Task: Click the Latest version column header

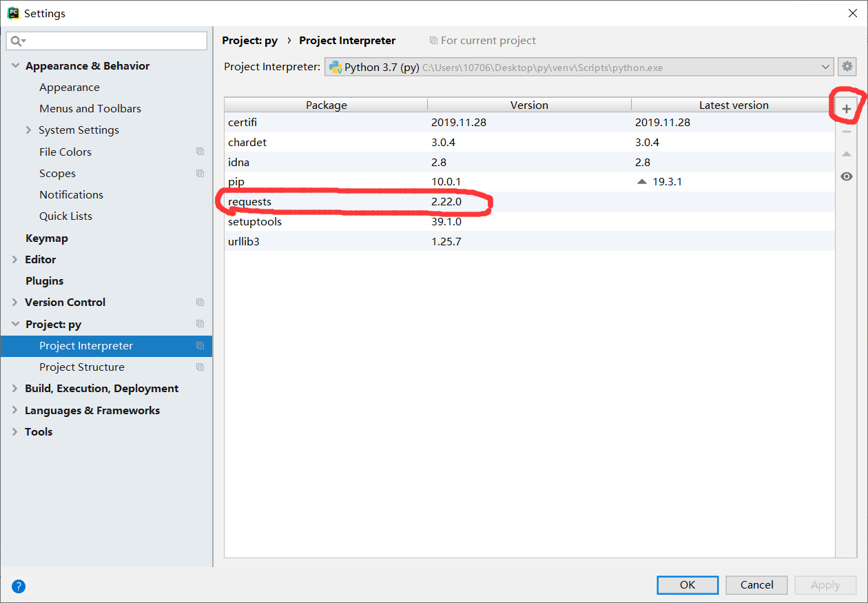Action: tap(733, 105)
